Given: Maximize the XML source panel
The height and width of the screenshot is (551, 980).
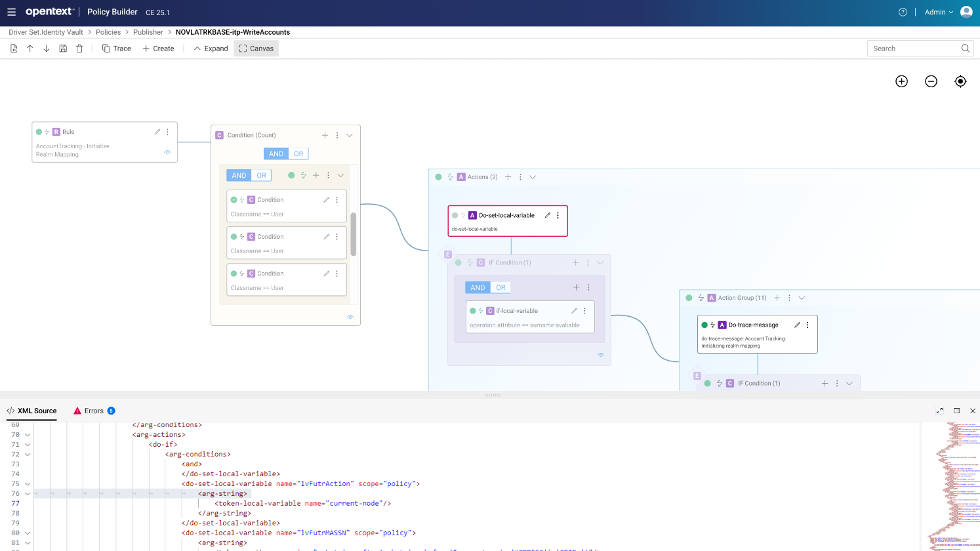Looking at the screenshot, I should tap(956, 411).
